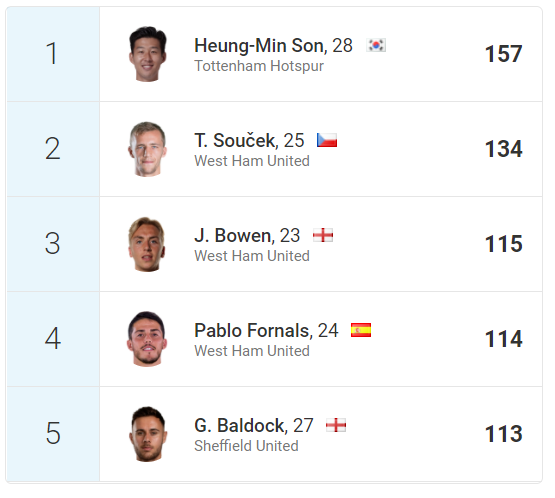This screenshot has width=555, height=498.
Task: Click the South Korea flag icon
Action: [x=376, y=45]
